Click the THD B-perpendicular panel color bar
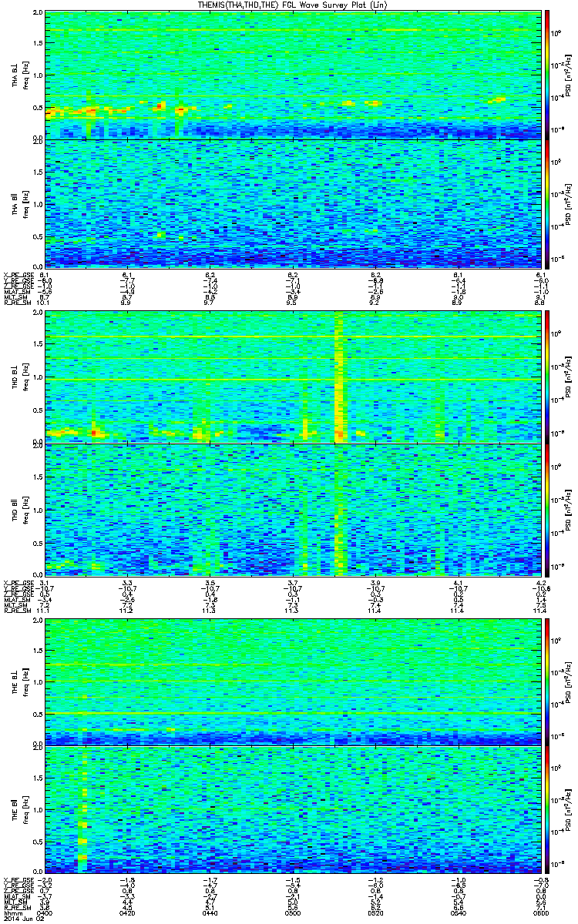This screenshot has width=578, height=924. tap(547, 376)
